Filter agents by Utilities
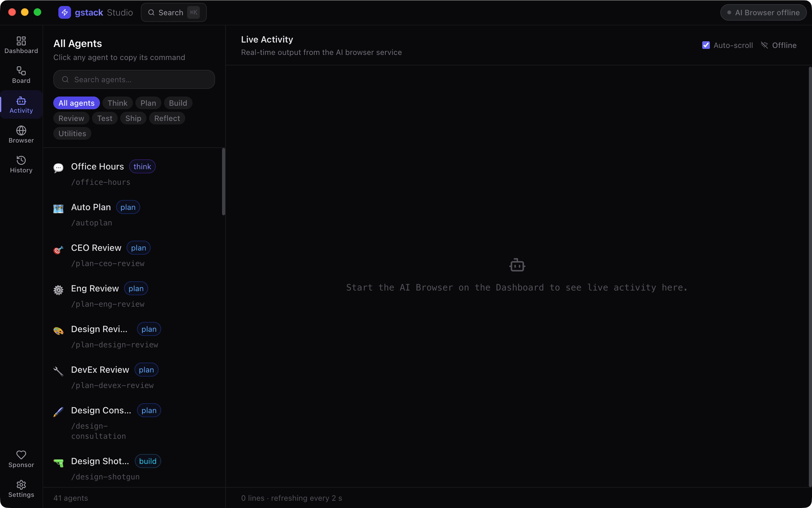This screenshot has width=812, height=508. pos(72,133)
